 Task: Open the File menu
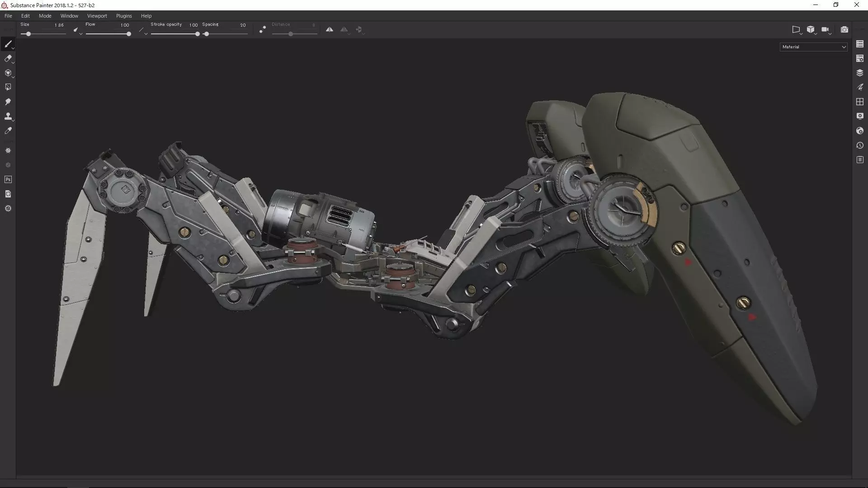coord(8,16)
